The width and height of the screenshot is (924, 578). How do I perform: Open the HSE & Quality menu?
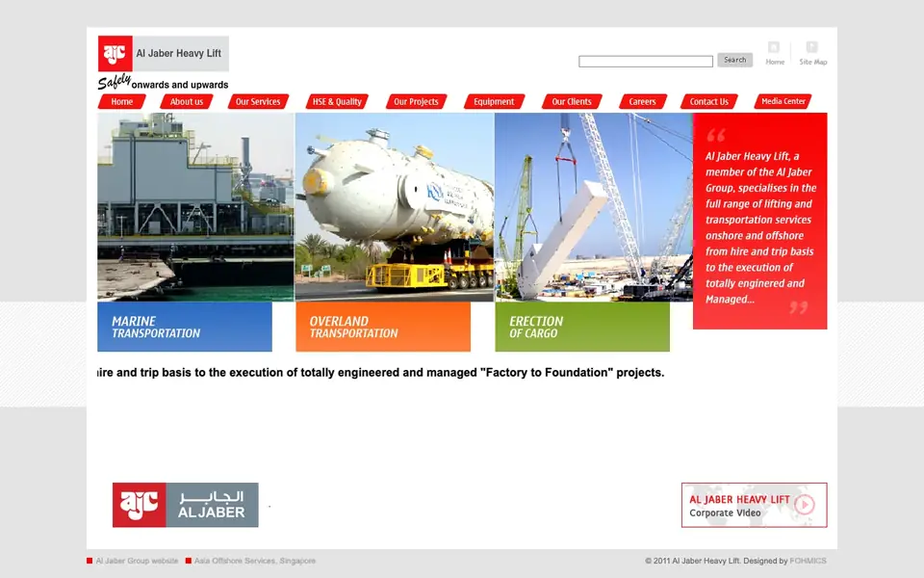coord(337,101)
